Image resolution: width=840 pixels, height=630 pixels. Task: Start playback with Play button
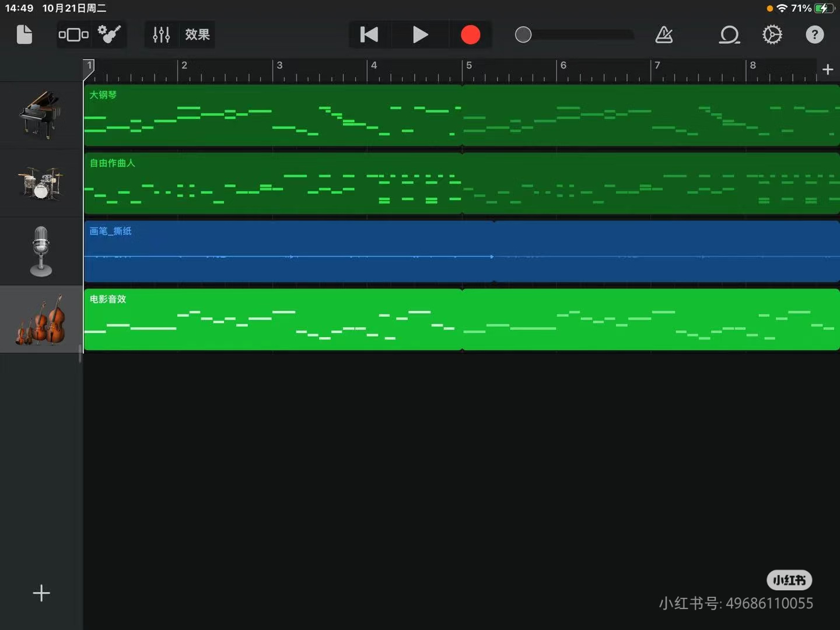[x=420, y=34]
